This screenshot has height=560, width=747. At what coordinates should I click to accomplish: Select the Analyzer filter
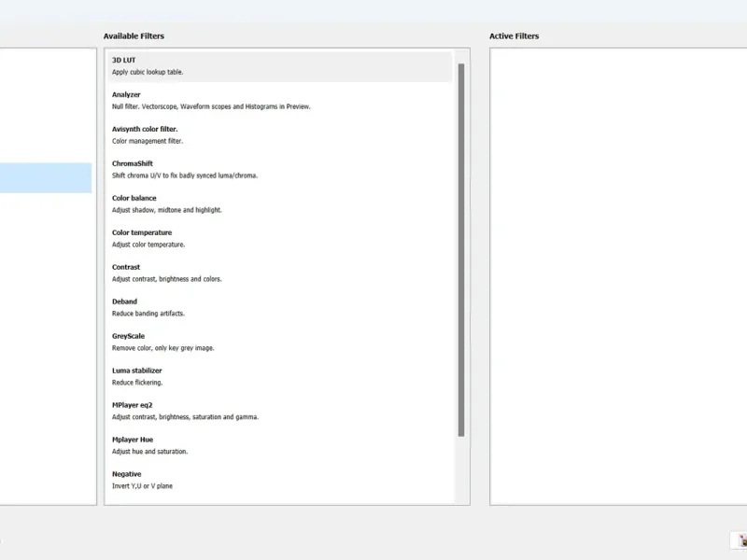pyautogui.click(x=279, y=101)
